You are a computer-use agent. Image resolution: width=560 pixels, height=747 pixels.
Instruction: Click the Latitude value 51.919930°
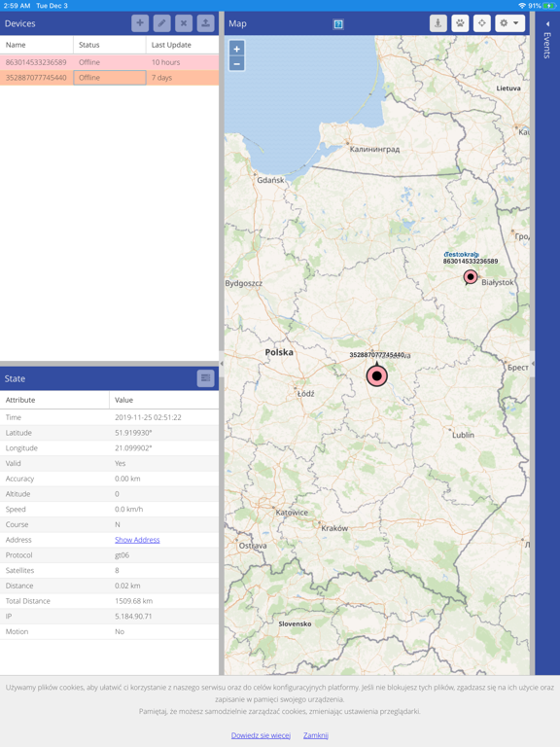[x=133, y=433]
